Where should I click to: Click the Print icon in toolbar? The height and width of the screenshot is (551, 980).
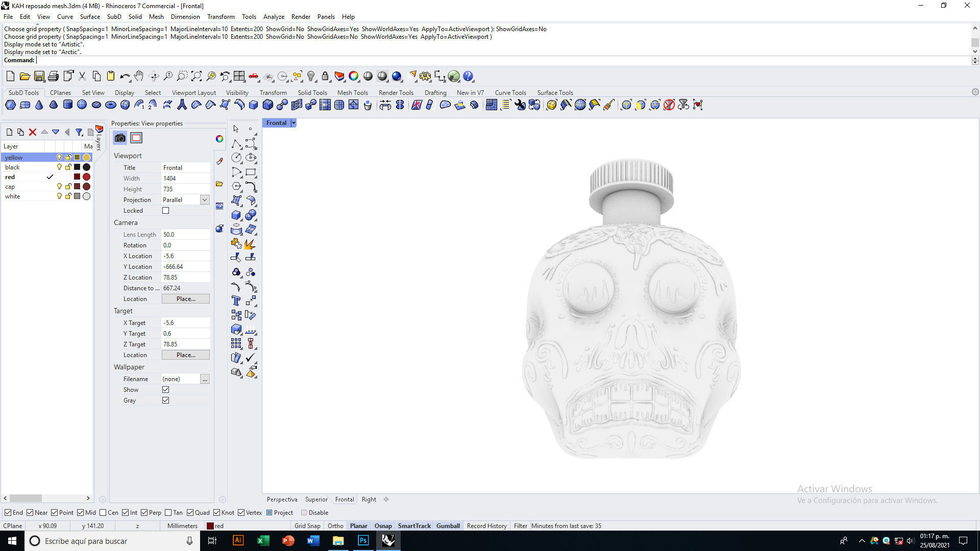[53, 77]
